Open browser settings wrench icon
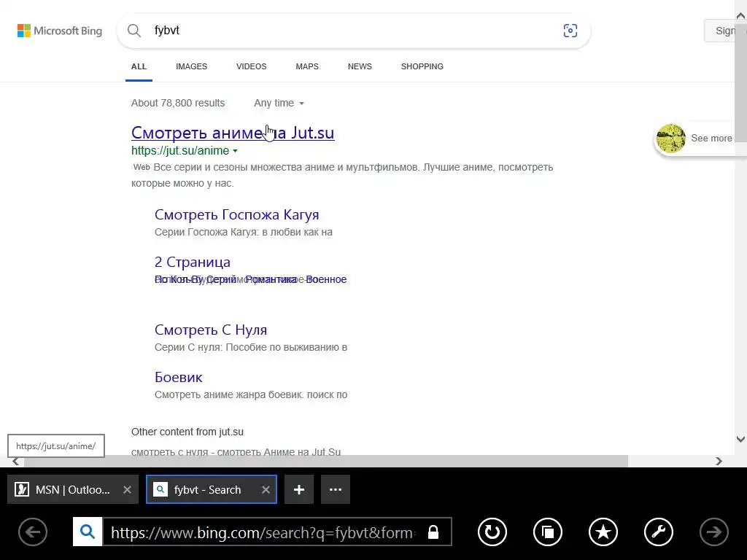 point(659,532)
